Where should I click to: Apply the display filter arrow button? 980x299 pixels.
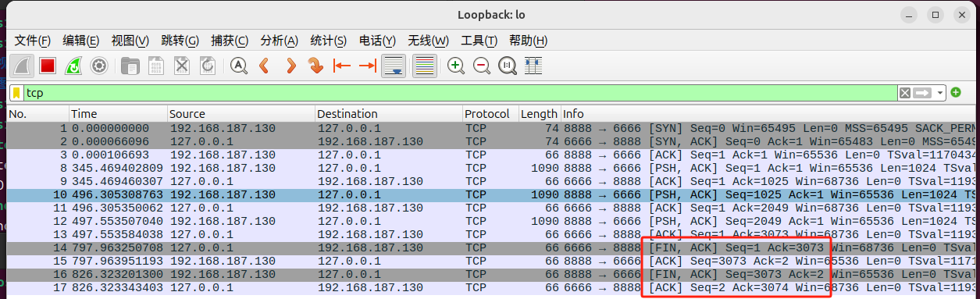pos(923,93)
